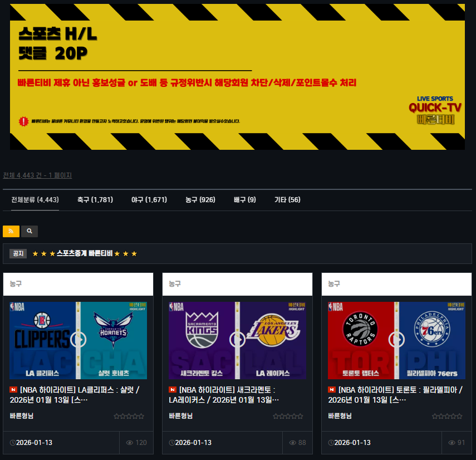Click author 빠른형님 on the Toronto post

click(340, 416)
